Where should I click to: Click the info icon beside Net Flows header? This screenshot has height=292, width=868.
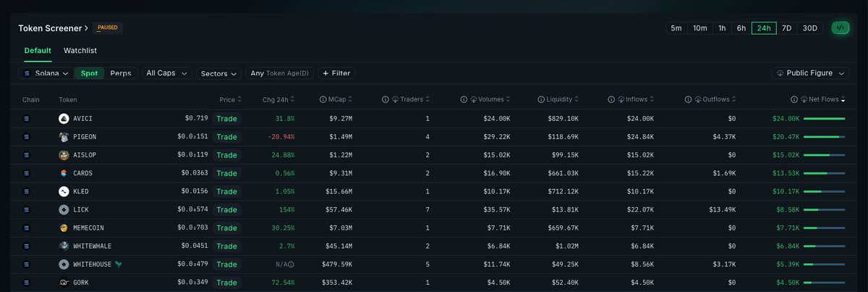click(x=793, y=99)
